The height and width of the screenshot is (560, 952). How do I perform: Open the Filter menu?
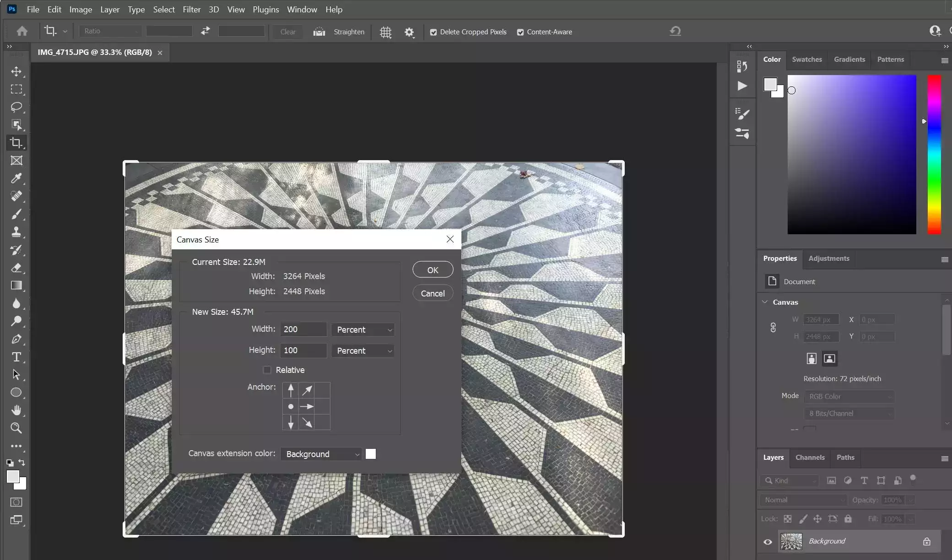[191, 9]
